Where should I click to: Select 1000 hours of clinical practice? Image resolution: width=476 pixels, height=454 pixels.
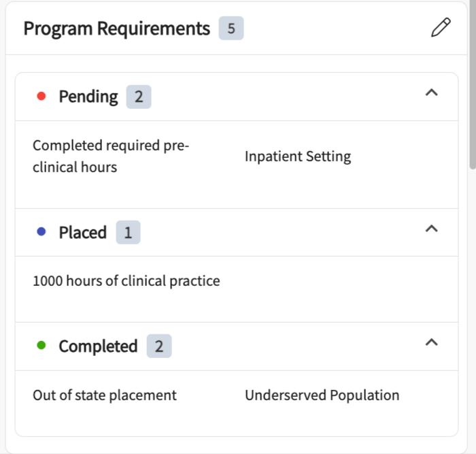(126, 280)
